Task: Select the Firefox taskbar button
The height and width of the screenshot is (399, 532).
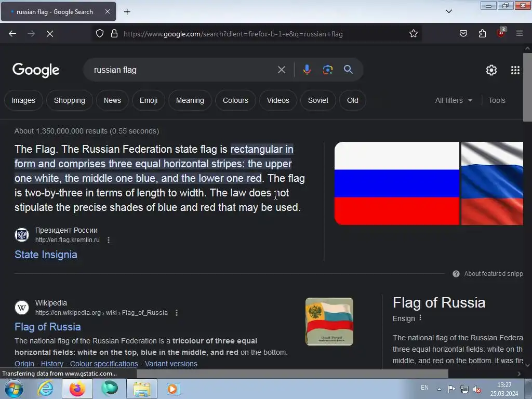Action: point(77,389)
